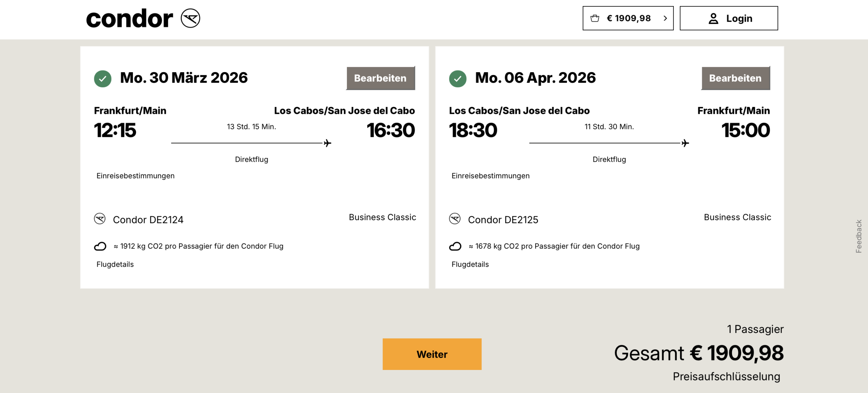Edit the 06 Apr. return flight

click(x=735, y=78)
